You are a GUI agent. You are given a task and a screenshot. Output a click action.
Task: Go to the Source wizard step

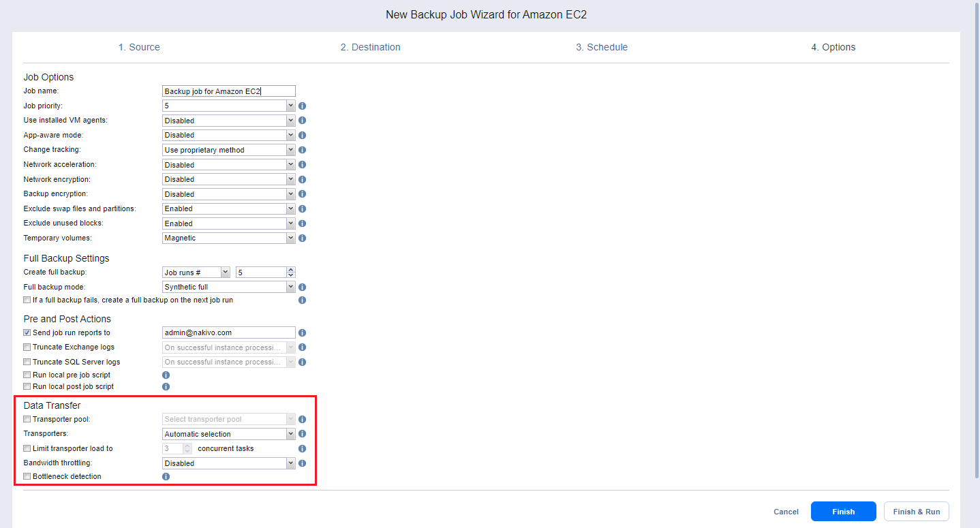(139, 47)
